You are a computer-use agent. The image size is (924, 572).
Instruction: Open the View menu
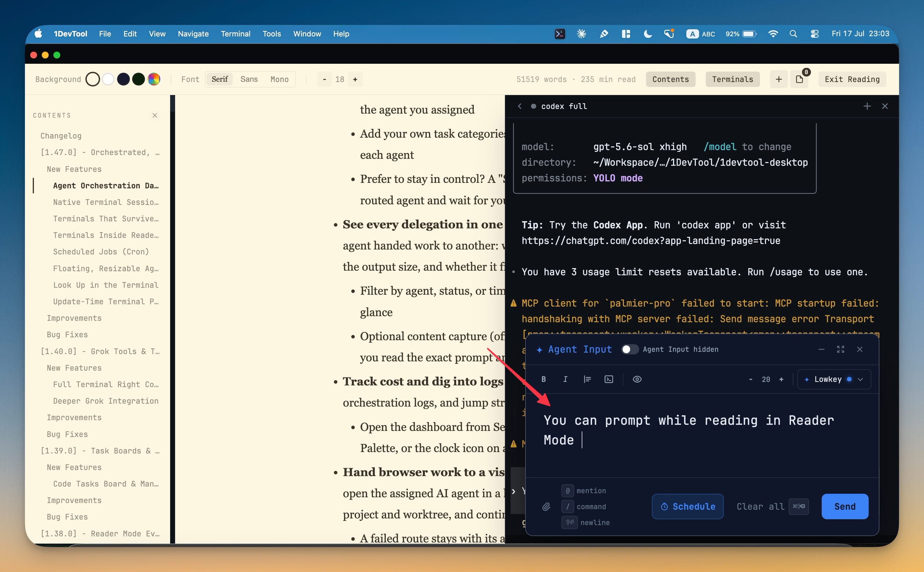157,34
